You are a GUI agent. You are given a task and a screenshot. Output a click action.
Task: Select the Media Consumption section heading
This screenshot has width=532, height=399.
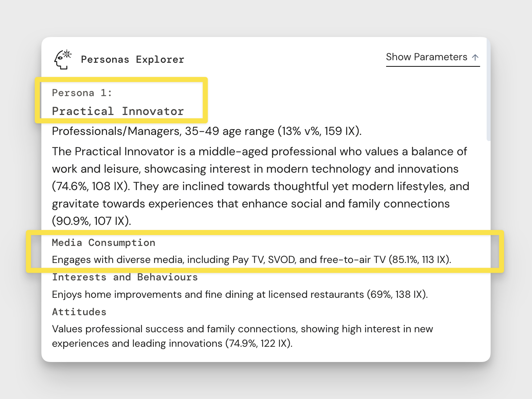pos(103,243)
